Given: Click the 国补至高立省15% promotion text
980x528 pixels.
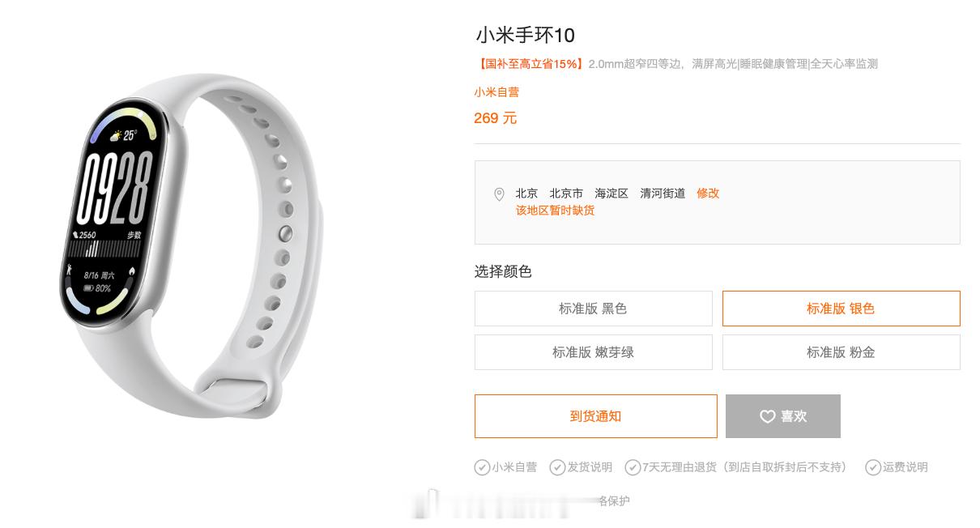Looking at the screenshot, I should [x=530, y=63].
